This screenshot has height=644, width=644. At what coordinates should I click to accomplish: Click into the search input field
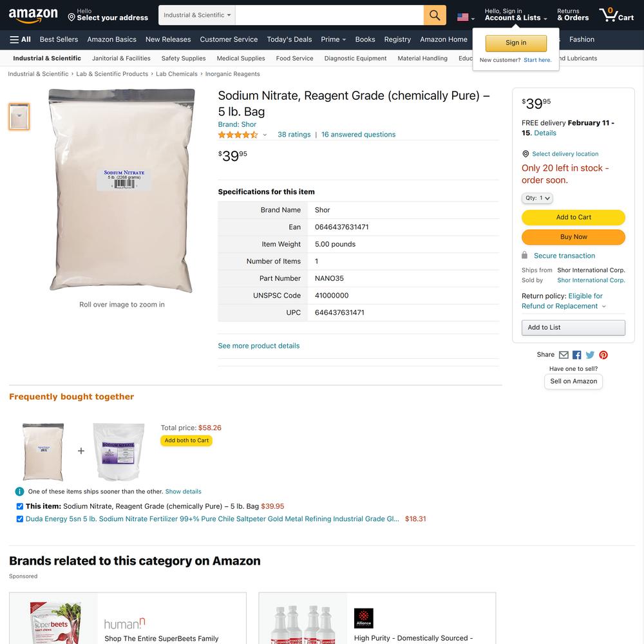point(330,15)
